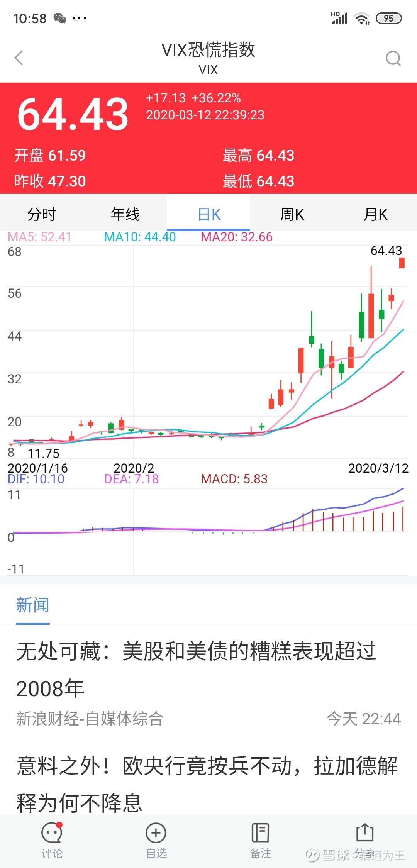
Task: Tap the MA5: 52.41 indicator label
Action: click(x=40, y=237)
